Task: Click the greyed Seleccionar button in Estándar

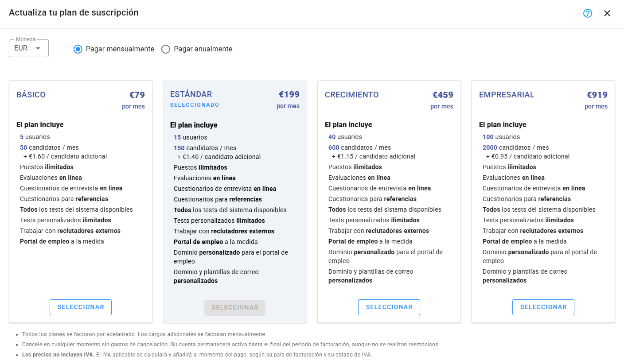Action: click(235, 307)
